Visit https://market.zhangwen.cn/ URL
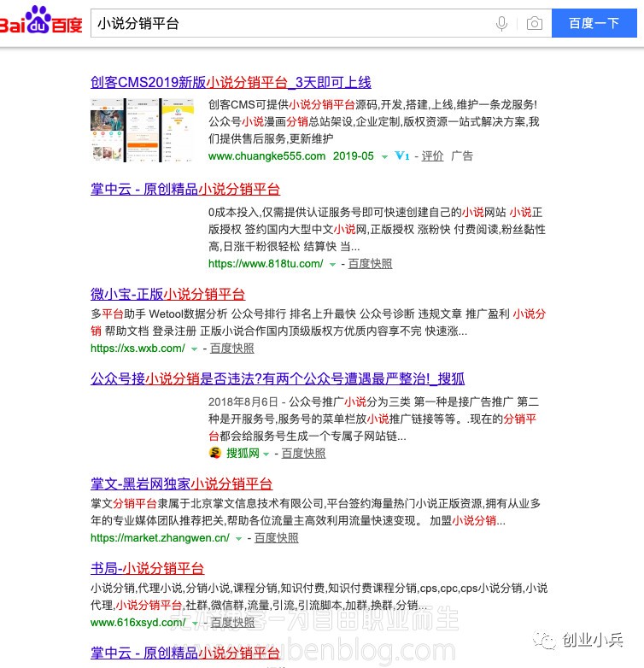The height and width of the screenshot is (668, 644). point(161,538)
